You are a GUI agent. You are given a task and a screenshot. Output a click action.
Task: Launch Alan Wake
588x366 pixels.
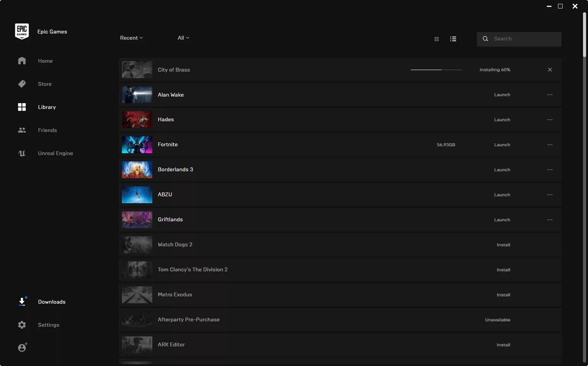(502, 95)
